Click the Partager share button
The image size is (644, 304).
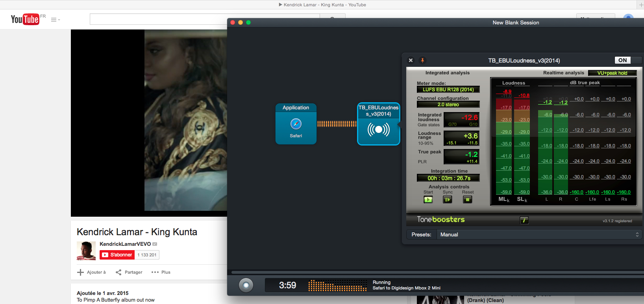click(129, 272)
